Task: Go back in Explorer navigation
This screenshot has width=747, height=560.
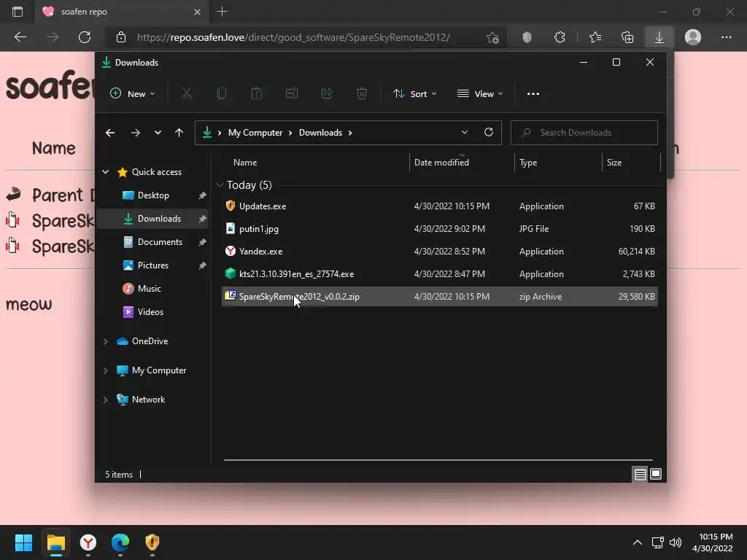Action: point(110,133)
